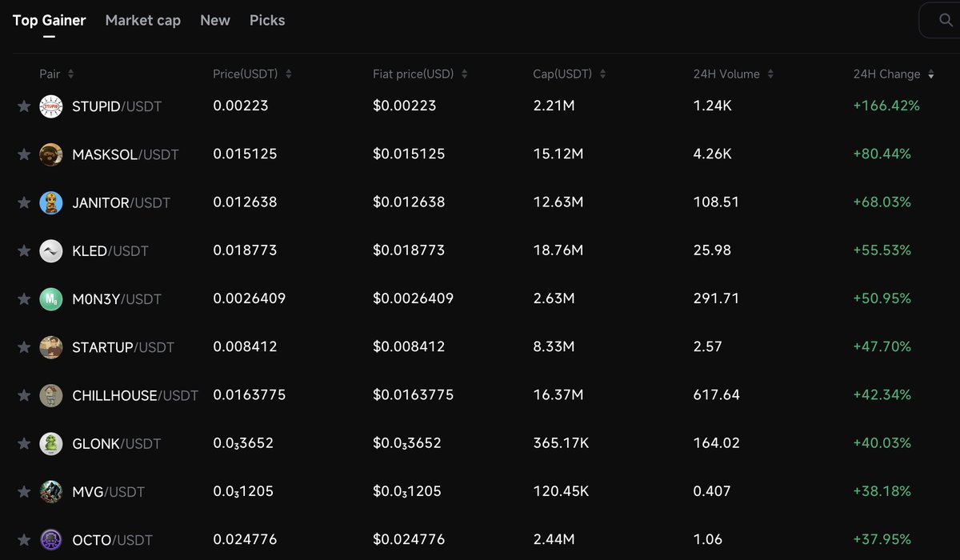Open the CHILLHOUSE token logo icon

coord(51,395)
